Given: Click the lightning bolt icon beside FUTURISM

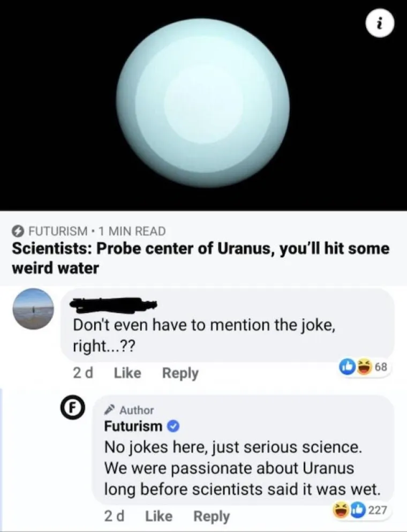Looking at the screenshot, I should [18, 231].
